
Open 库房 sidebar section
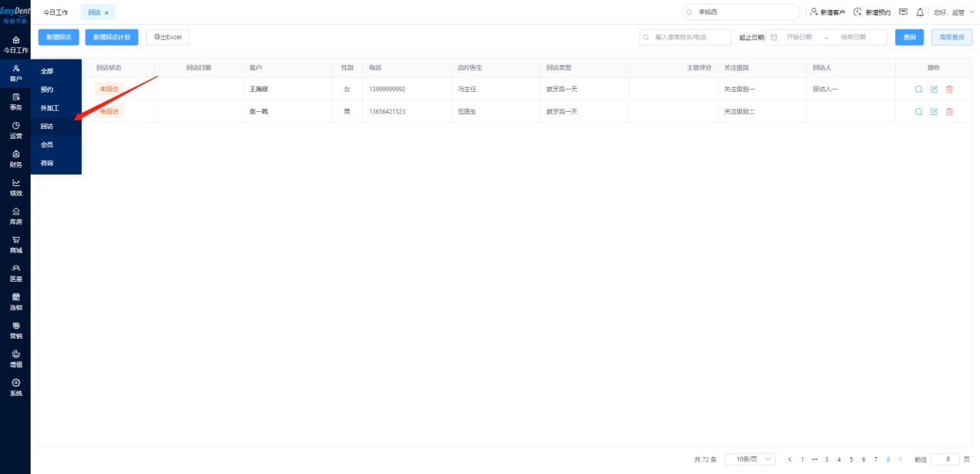(15, 216)
